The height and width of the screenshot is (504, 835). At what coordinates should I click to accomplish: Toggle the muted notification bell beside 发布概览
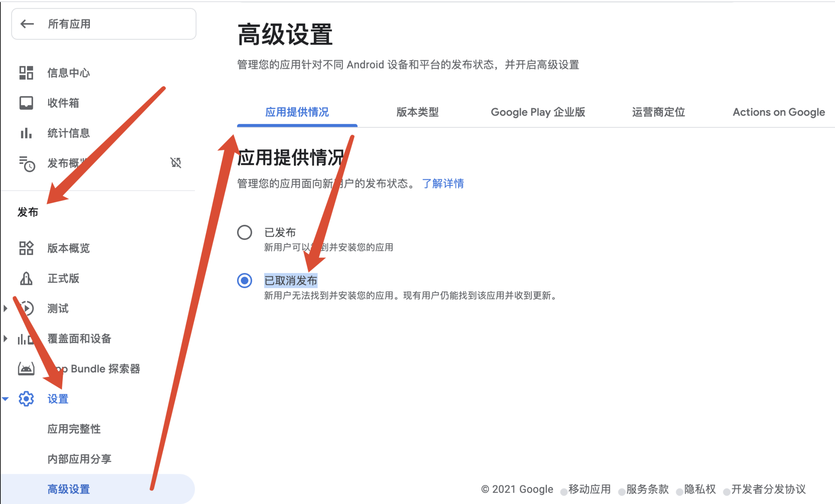176,163
